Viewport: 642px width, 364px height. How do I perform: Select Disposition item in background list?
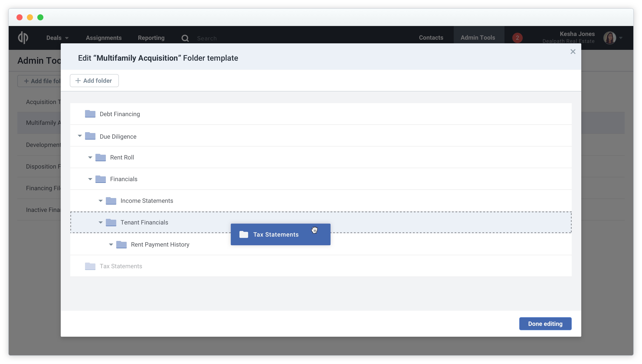pos(43,166)
